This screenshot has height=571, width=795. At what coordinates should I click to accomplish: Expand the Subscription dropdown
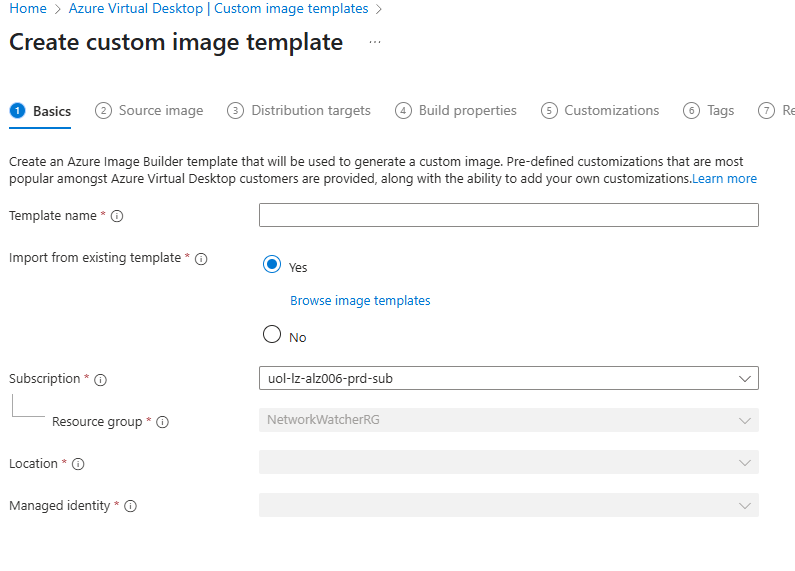point(508,379)
